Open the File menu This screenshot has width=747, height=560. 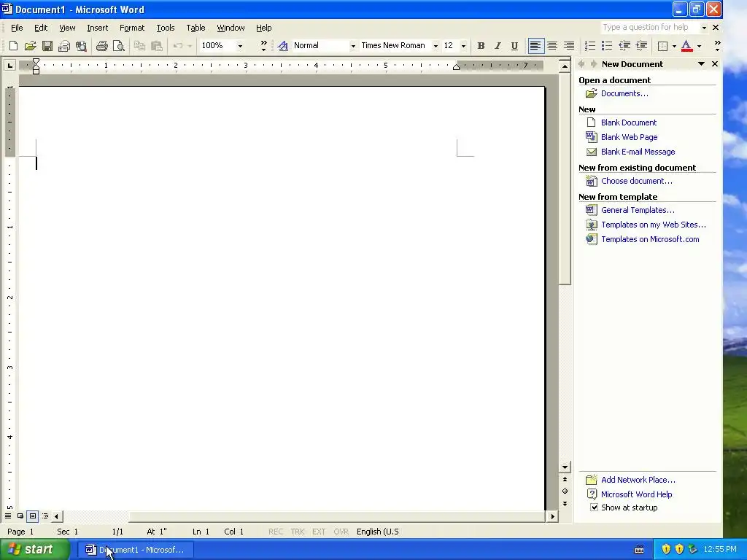[17, 28]
